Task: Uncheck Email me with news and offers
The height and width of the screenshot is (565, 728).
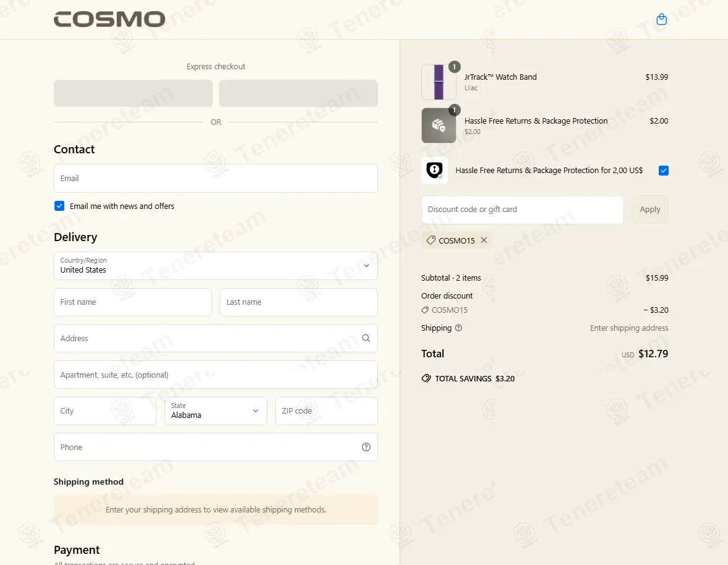Action: tap(59, 206)
